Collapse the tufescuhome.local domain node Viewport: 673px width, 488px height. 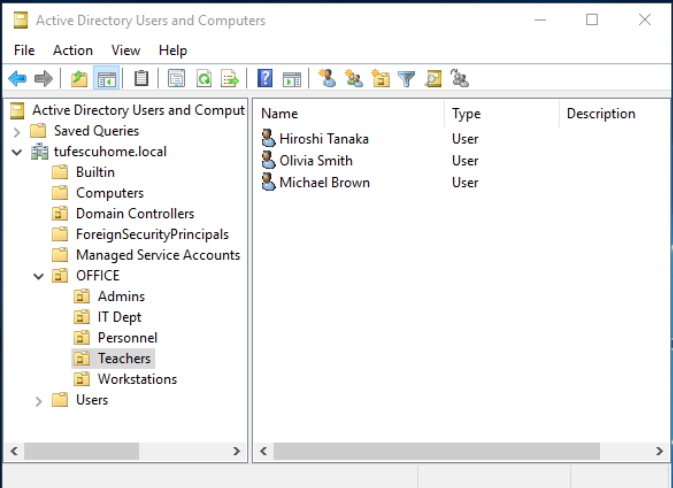pos(17,152)
